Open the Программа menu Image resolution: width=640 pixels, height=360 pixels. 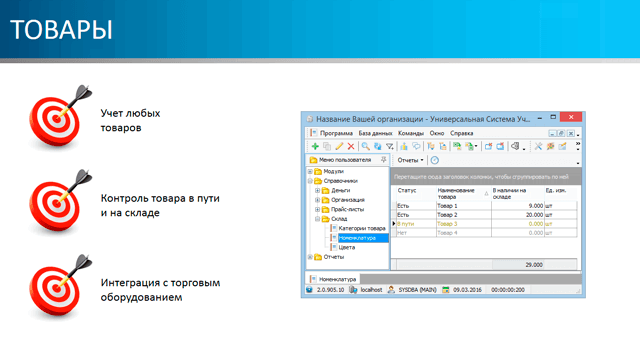point(336,133)
